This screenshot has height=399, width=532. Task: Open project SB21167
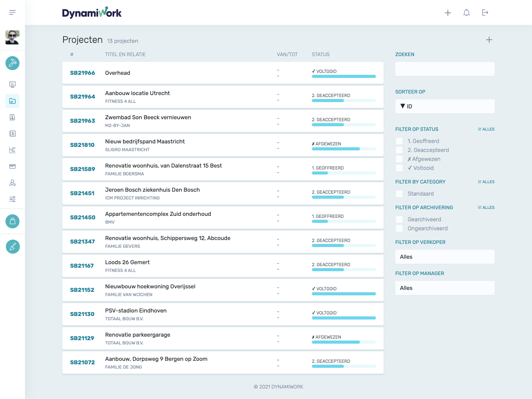(x=223, y=266)
